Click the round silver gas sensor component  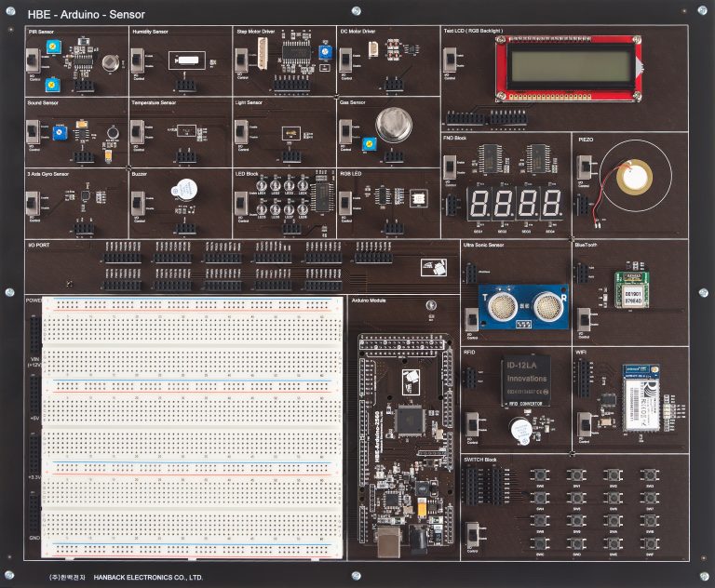pyautogui.click(x=392, y=124)
